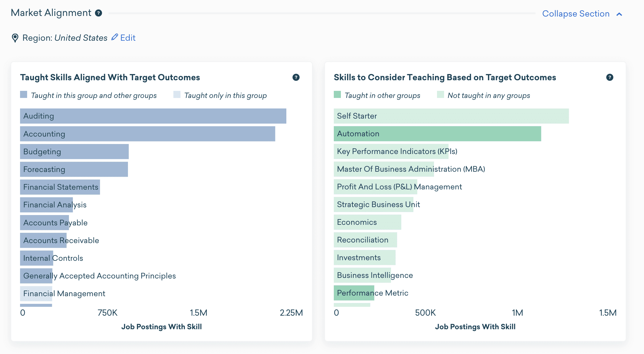The height and width of the screenshot is (354, 644).
Task: Click the Budgeting bar in chart
Action: tap(74, 152)
